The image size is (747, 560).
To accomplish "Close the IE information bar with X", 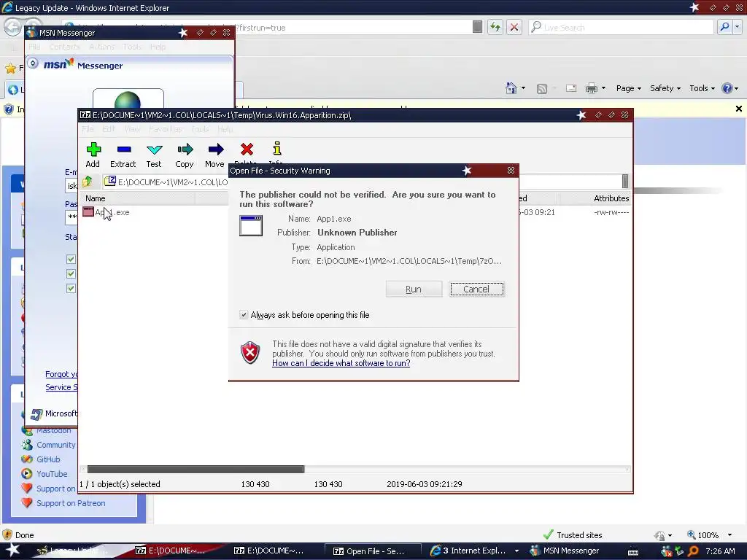I will click(738, 109).
